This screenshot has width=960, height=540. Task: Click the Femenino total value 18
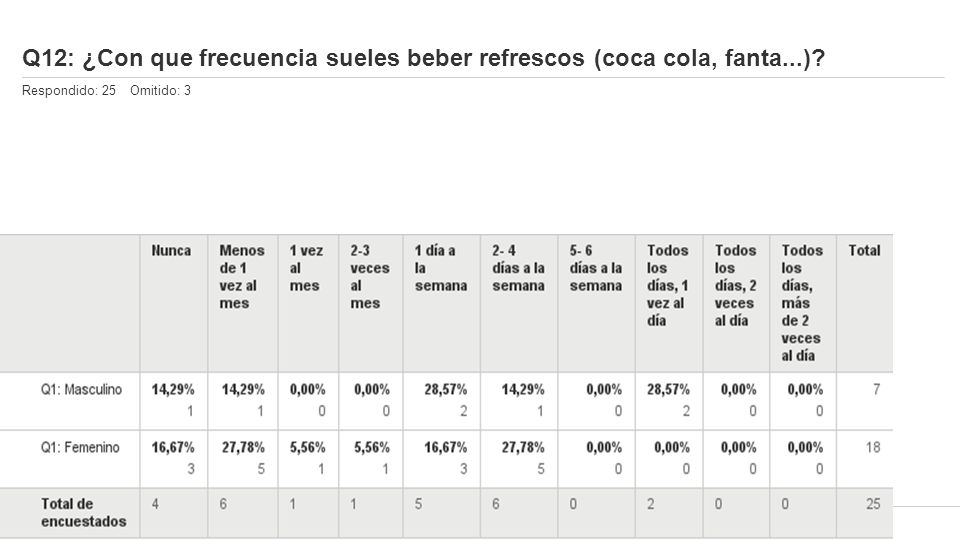pos(873,448)
